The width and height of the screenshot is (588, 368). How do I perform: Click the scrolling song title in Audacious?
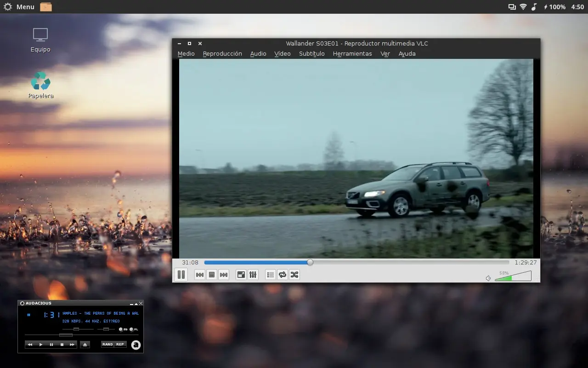(101, 313)
